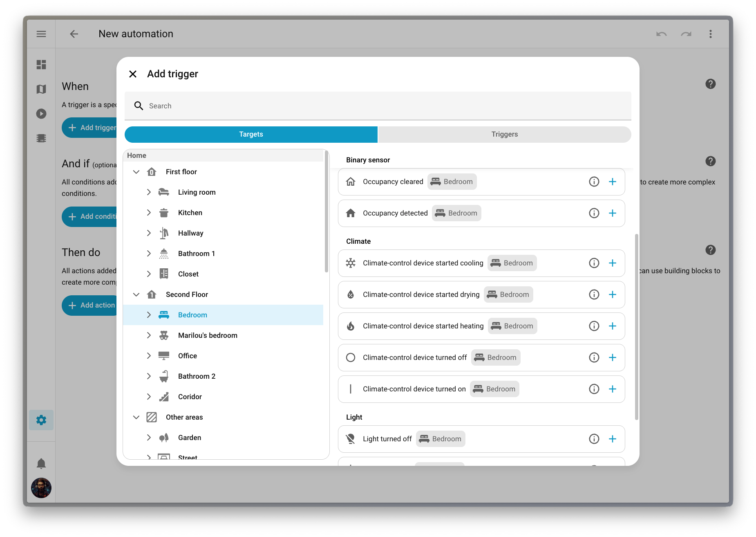Click into the Search field

(x=286, y=106)
